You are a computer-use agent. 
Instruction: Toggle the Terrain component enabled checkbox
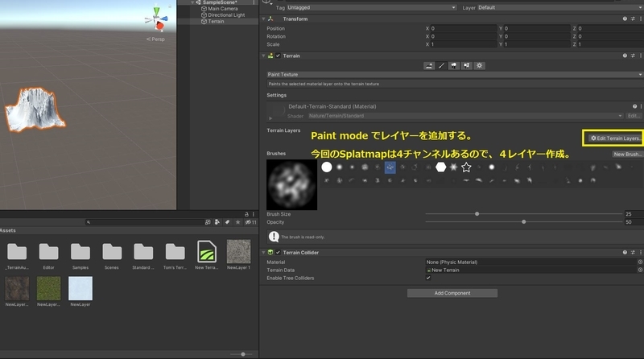278,56
